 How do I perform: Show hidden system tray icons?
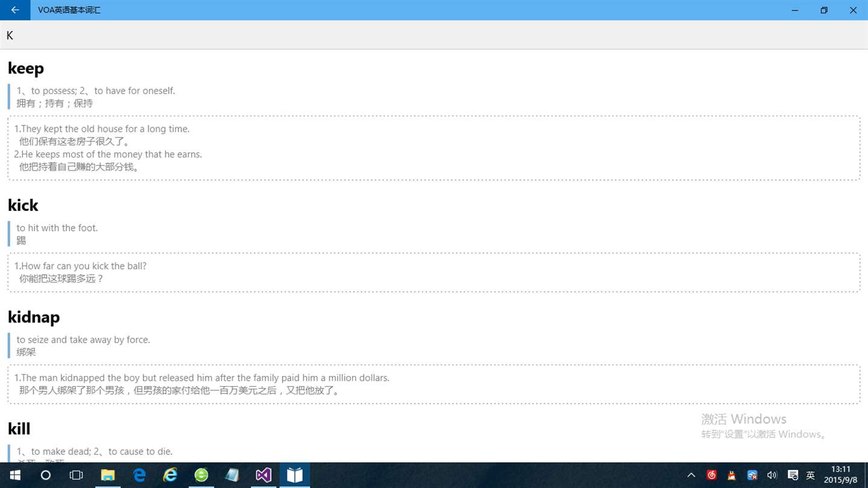691,475
